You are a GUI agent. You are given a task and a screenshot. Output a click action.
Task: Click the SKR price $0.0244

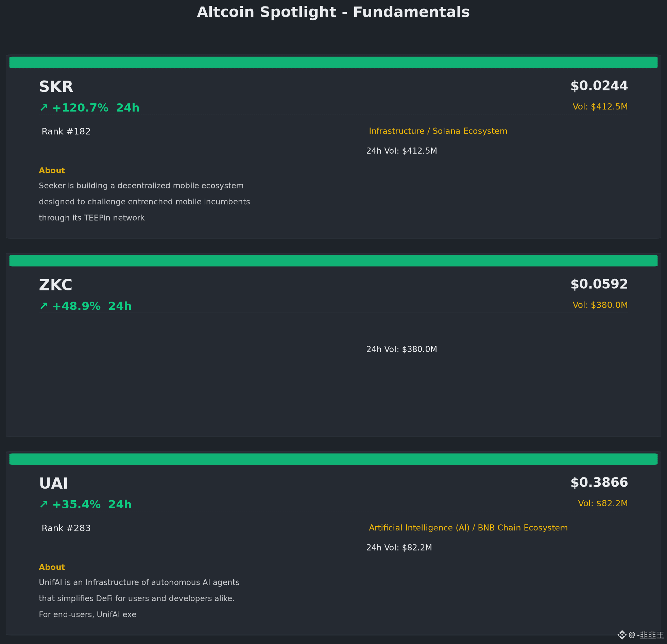[x=599, y=86]
